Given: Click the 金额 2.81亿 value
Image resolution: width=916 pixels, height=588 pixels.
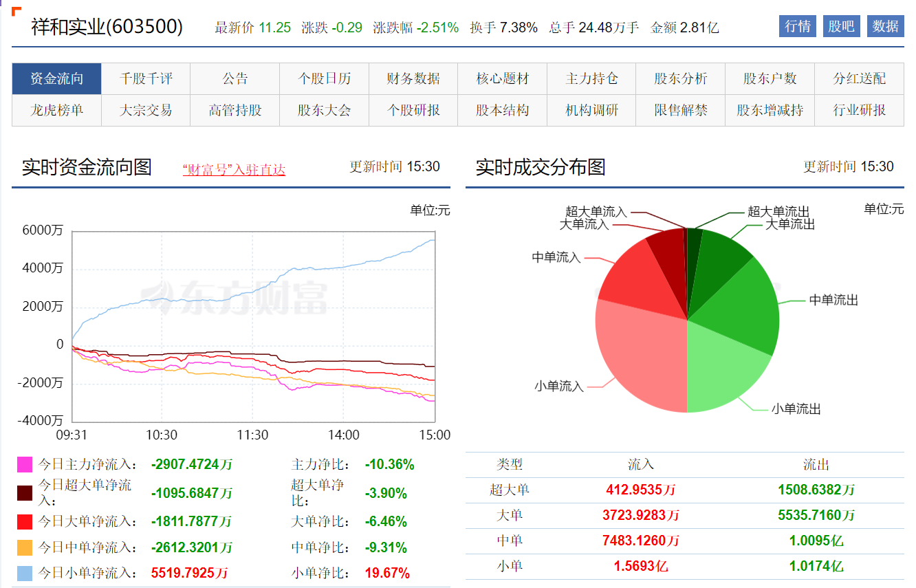Looking at the screenshot, I should pos(699,28).
